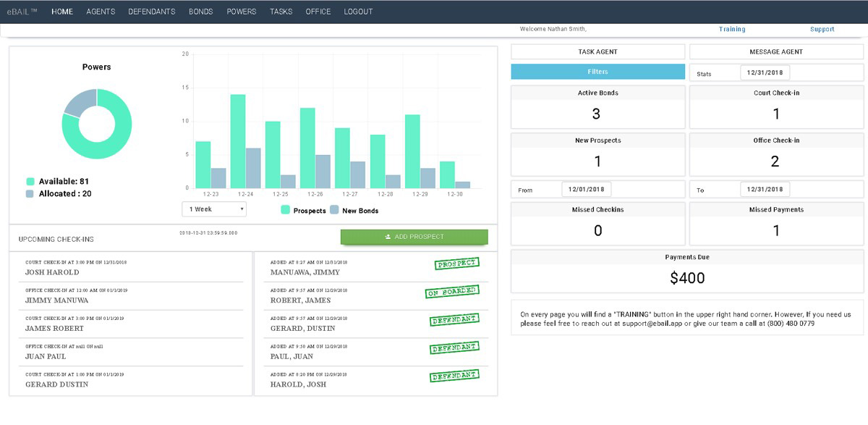
Task: Click the TASK AGENT button
Action: point(597,51)
